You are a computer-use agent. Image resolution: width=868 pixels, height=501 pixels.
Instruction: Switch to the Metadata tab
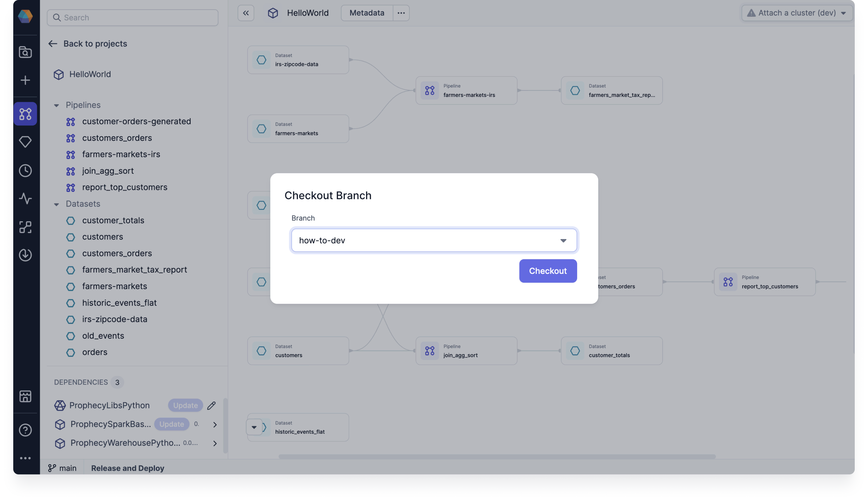[366, 13]
